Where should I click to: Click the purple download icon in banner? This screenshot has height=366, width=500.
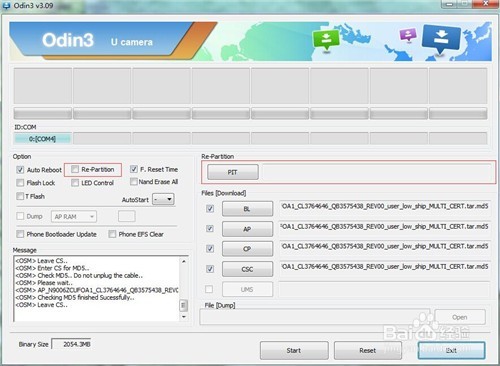[408, 34]
